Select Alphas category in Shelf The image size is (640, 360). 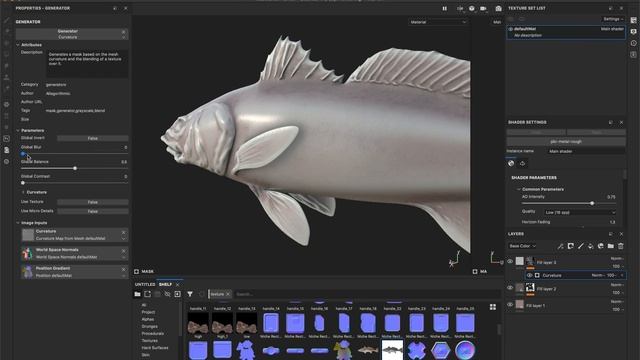pos(148,320)
